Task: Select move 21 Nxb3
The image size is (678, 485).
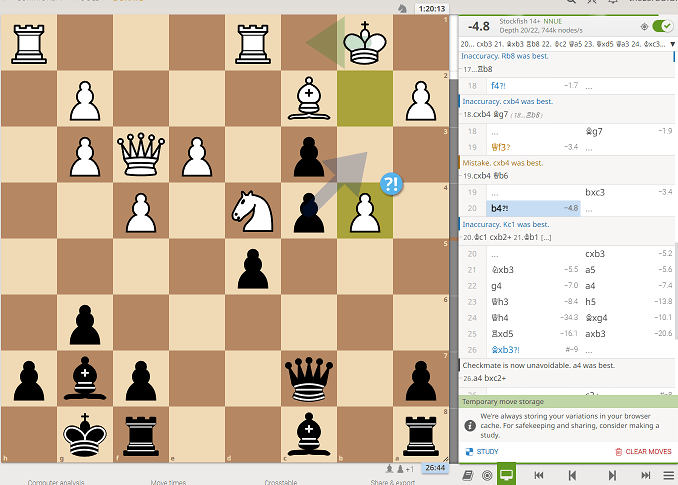Action: point(533,270)
